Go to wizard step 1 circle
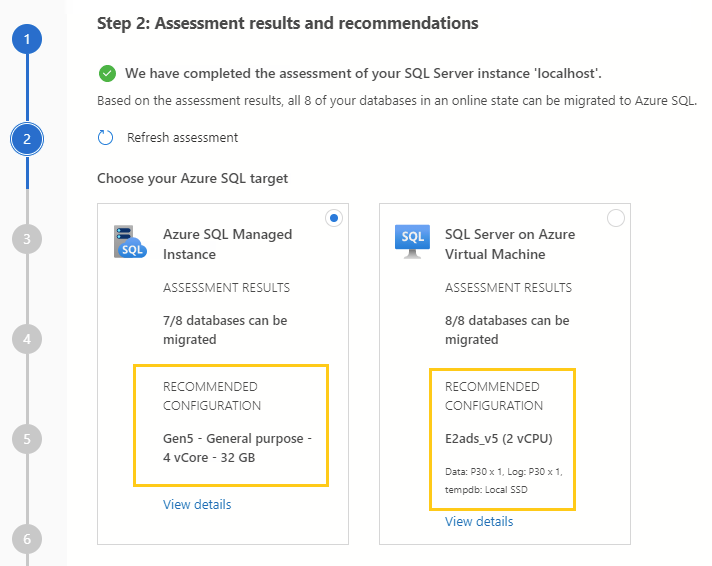Viewport: 712px width, 566px height. 27,40
